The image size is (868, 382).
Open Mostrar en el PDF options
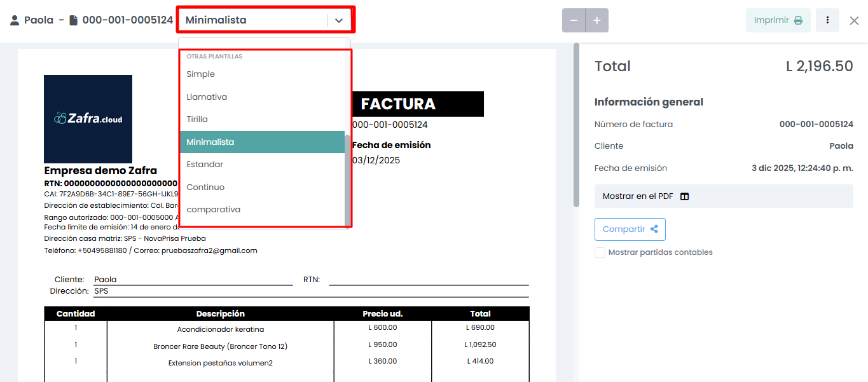(724, 196)
